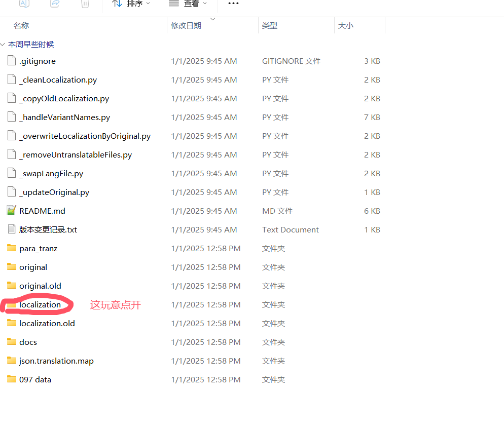Open the three-dots more options menu
504x431 pixels.
(233, 4)
